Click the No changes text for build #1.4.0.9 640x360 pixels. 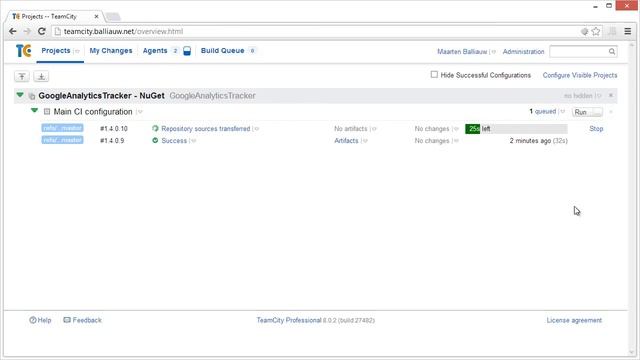(x=432, y=140)
